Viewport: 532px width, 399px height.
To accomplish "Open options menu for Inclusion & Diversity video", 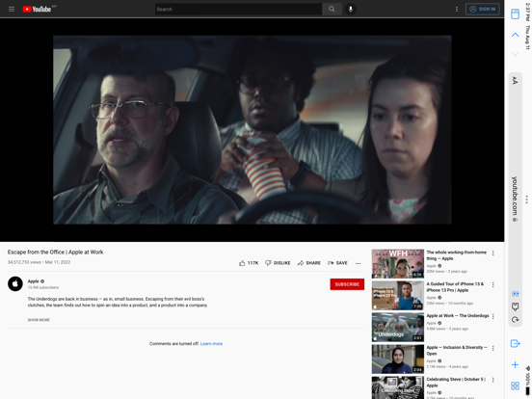I will [493, 348].
